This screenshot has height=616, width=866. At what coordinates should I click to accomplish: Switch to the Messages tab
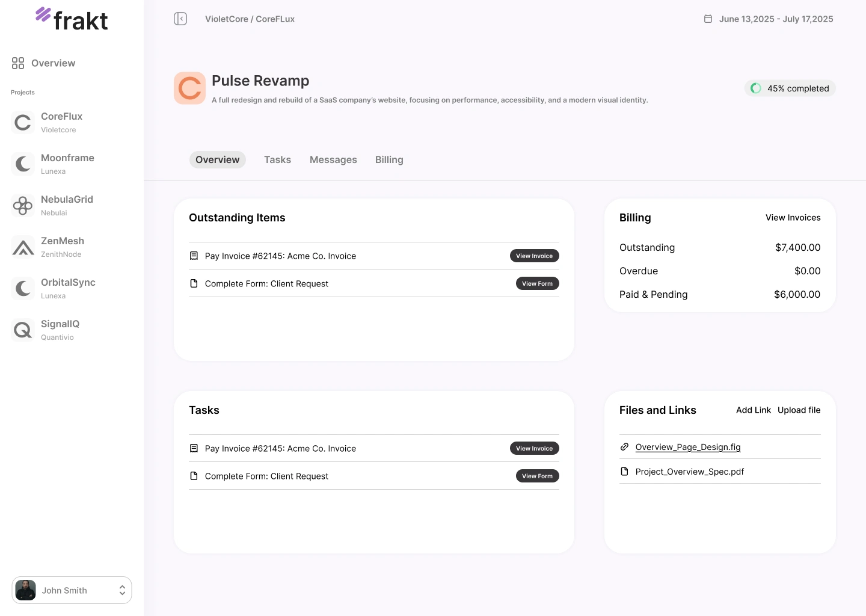point(333,160)
